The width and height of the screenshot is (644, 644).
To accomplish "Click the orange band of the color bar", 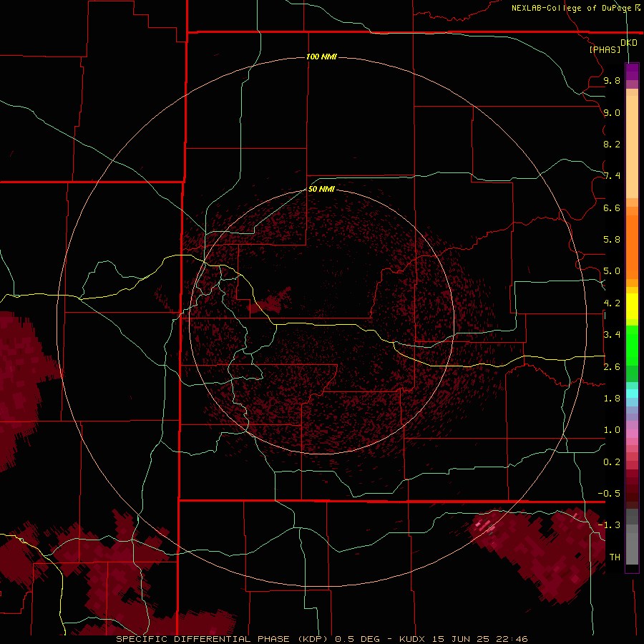I will coord(632,248).
